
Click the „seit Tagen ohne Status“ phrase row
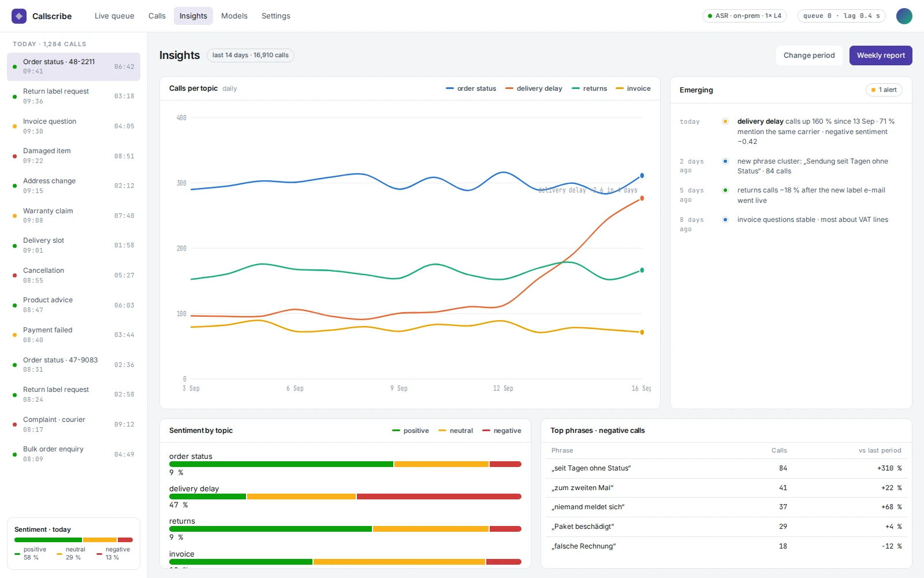[726, 468]
